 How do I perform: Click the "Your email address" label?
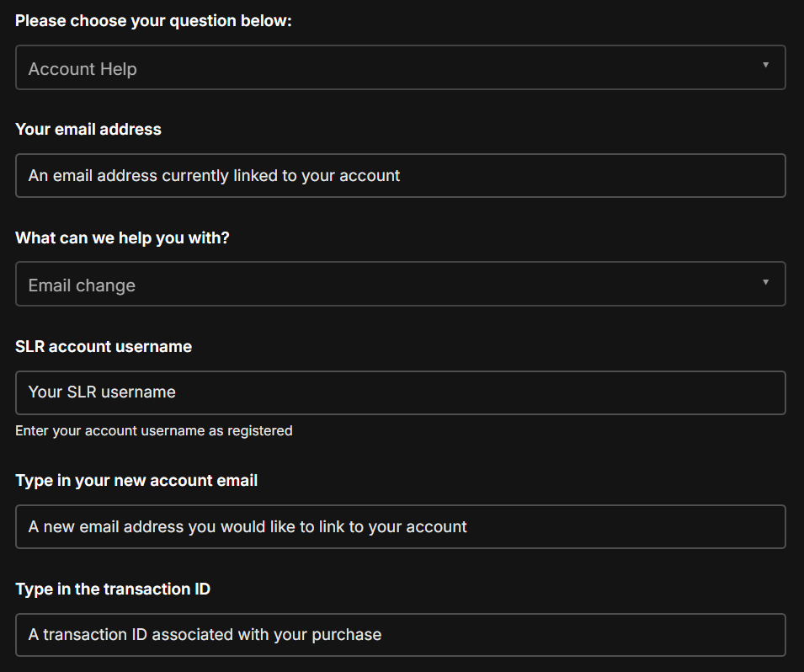click(88, 130)
